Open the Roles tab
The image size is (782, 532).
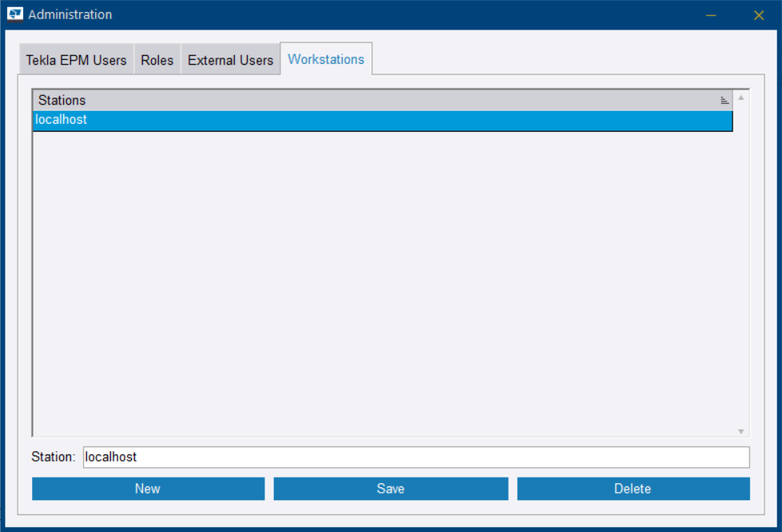(157, 59)
